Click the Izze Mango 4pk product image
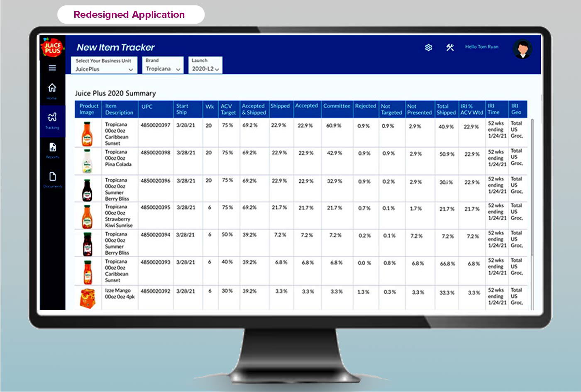Viewport: 581px width, 392px height. click(87, 299)
